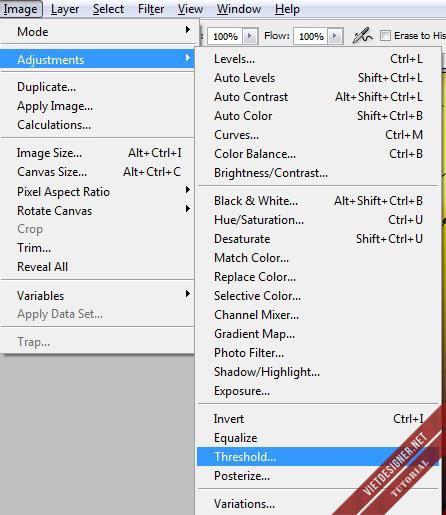Enable the Erase to History checkbox
This screenshot has width=446, height=515.
pos(385,35)
